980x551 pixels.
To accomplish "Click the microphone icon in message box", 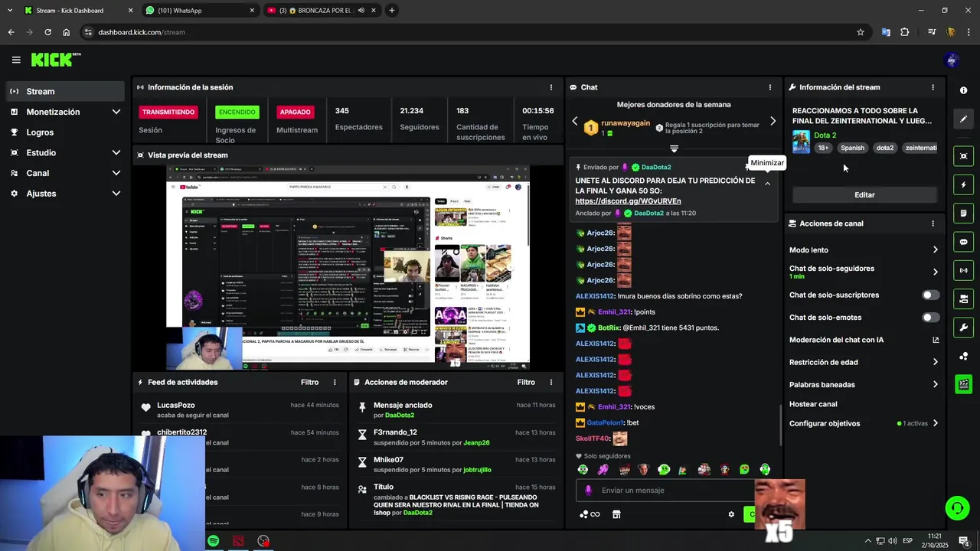I will point(588,490).
